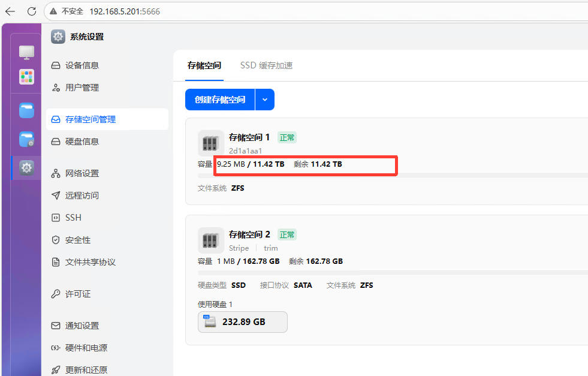Click the 存储空间 1 capacity usage bar
This screenshot has height=376, width=588.
[393, 176]
